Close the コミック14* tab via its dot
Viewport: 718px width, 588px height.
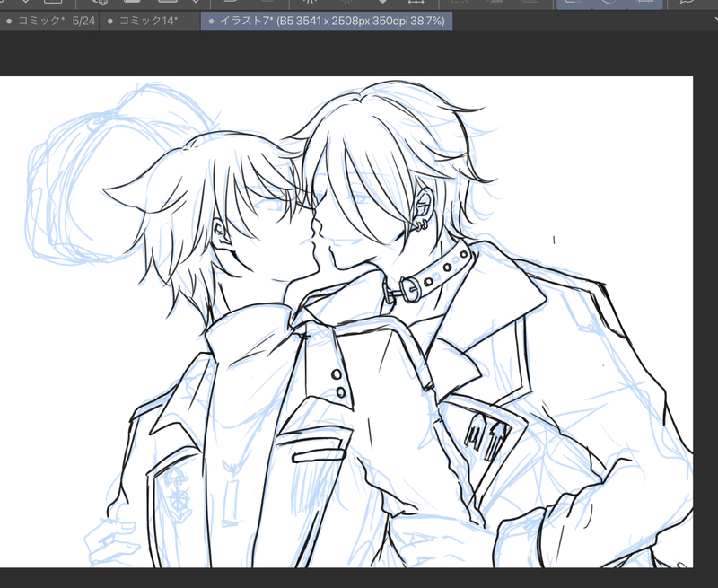[109, 21]
